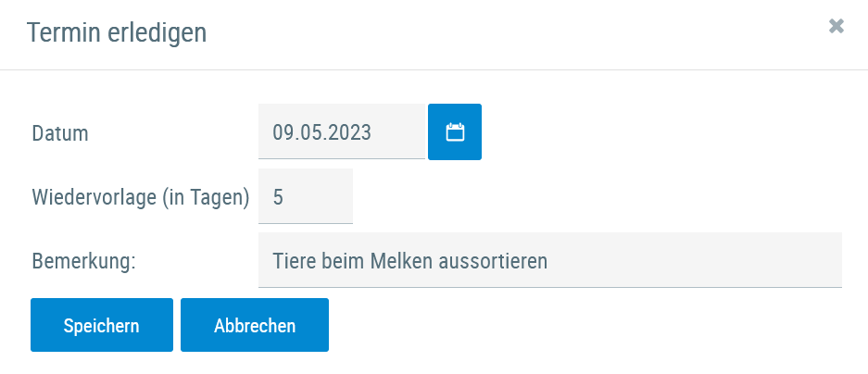Focus the Datum input field
Viewport: 868px width, 374px height.
point(341,132)
